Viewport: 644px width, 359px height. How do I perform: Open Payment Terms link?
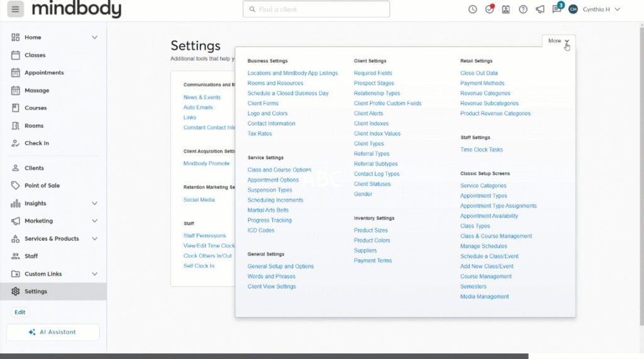[373, 260]
